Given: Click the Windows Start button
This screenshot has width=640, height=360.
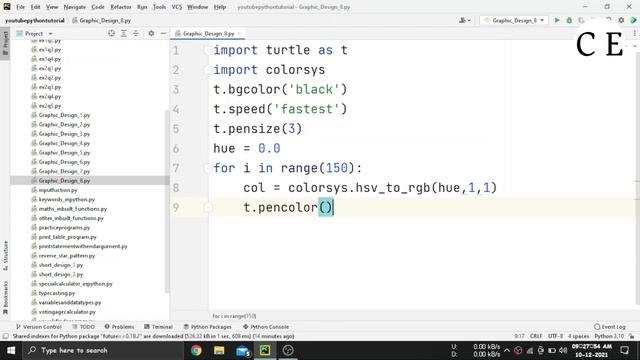Looking at the screenshot, I should pos(11,350).
